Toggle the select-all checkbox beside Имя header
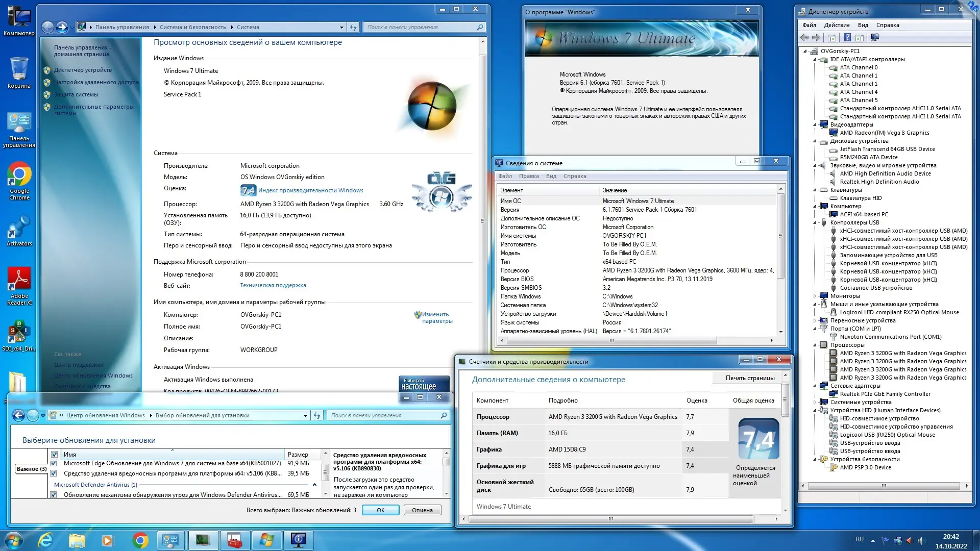 point(54,454)
